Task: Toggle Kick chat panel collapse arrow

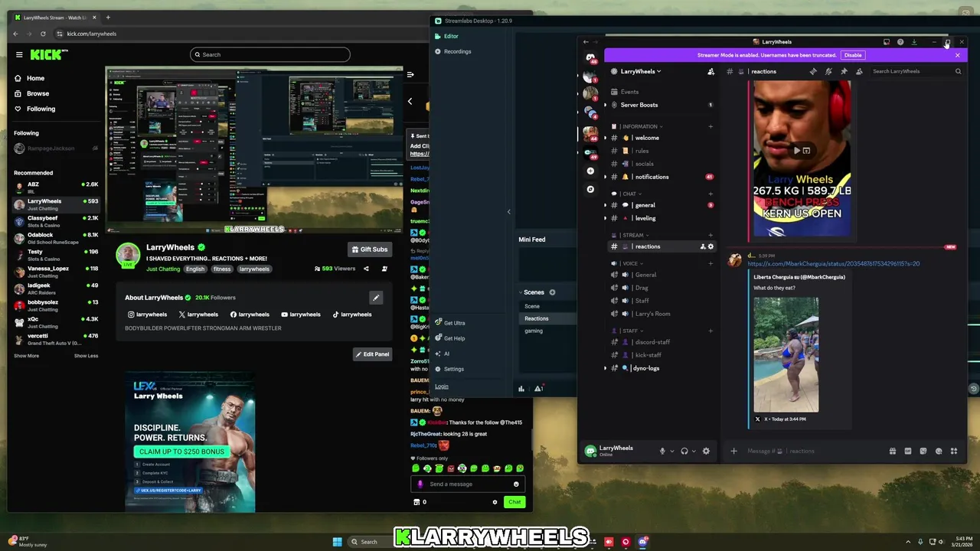Action: point(410,74)
